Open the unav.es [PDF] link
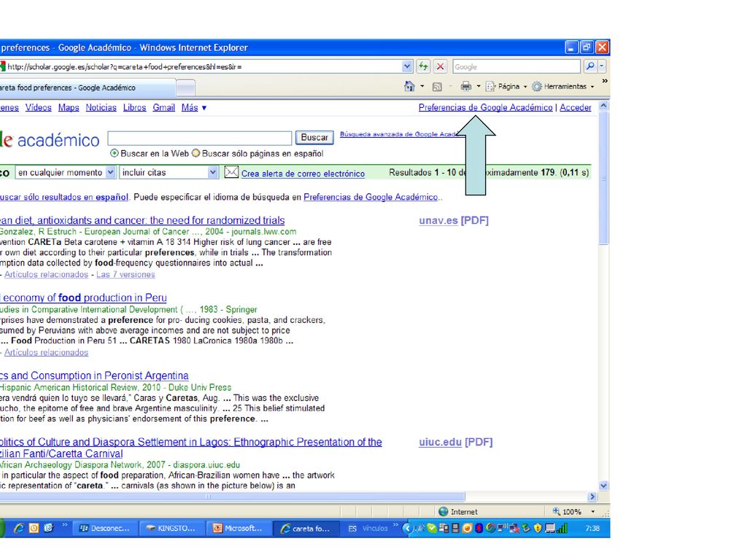747x560 pixels. [454, 220]
